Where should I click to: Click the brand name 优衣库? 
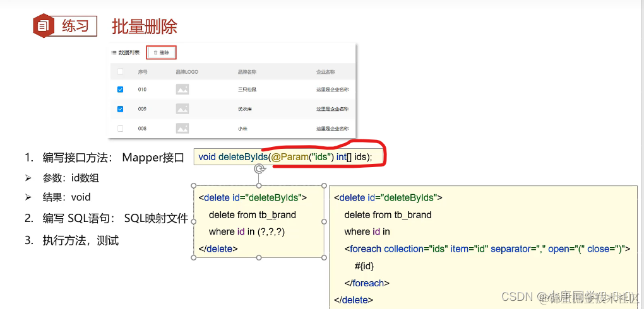pos(245,108)
